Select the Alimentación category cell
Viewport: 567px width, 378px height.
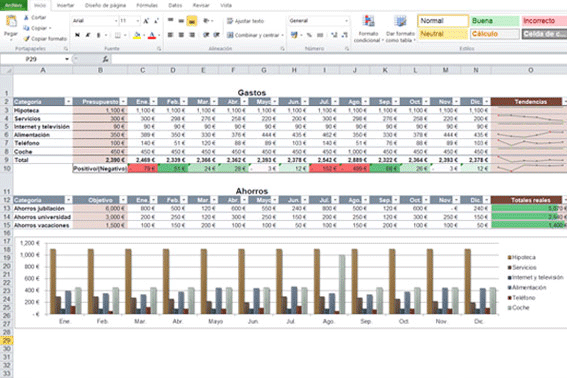[43, 135]
